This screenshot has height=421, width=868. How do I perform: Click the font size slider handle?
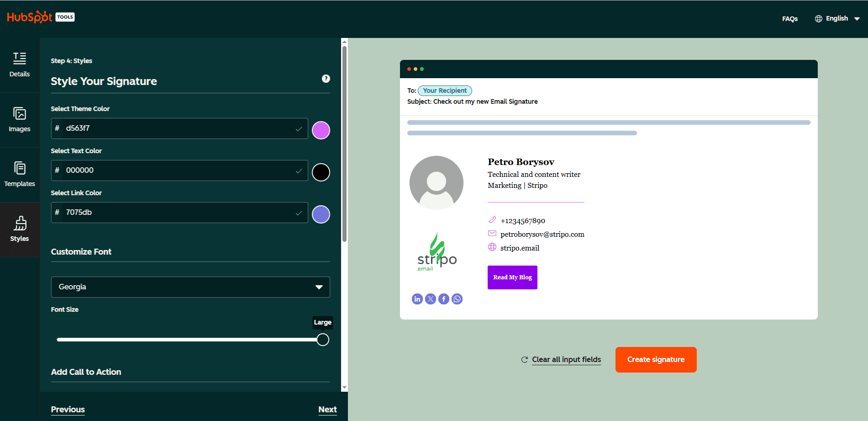coord(323,340)
